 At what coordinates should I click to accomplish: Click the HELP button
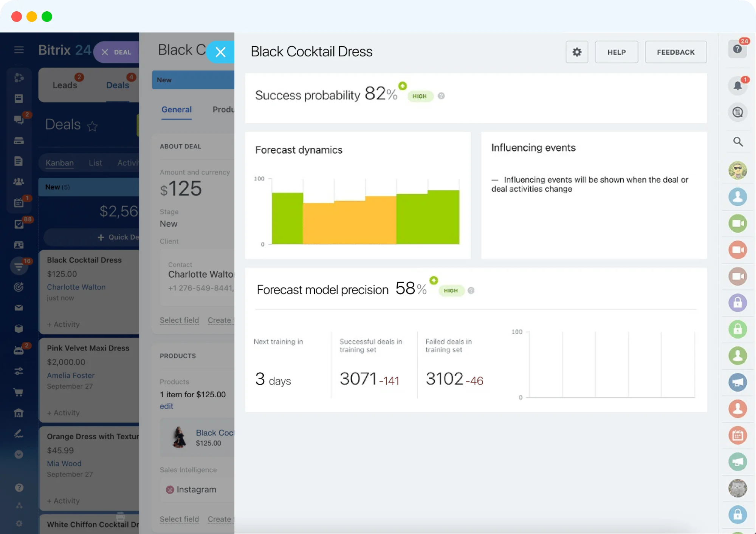(617, 52)
